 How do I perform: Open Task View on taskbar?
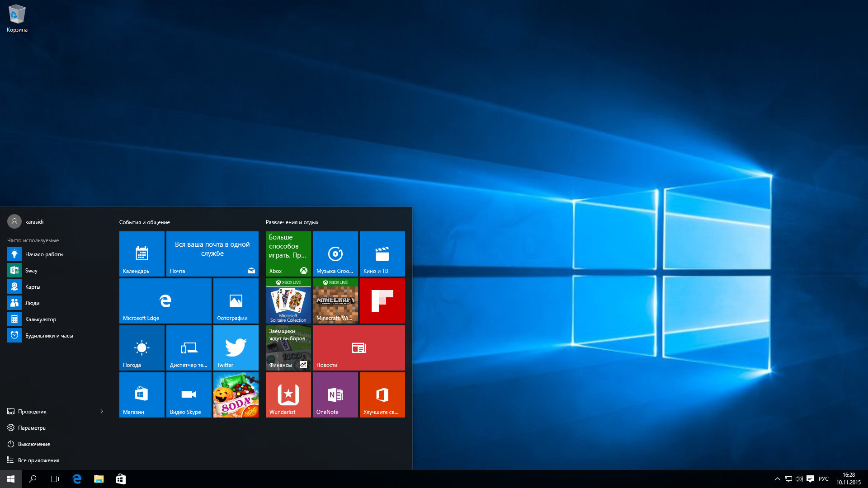pyautogui.click(x=54, y=479)
